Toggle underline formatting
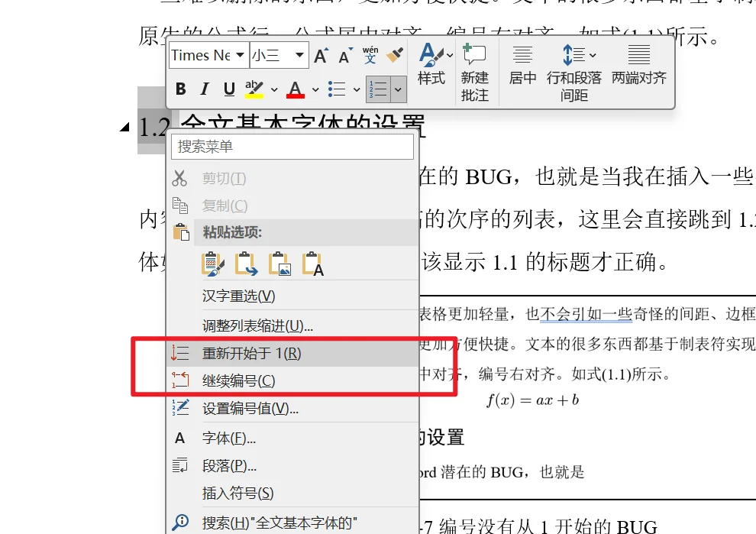756x534 pixels. click(x=229, y=89)
